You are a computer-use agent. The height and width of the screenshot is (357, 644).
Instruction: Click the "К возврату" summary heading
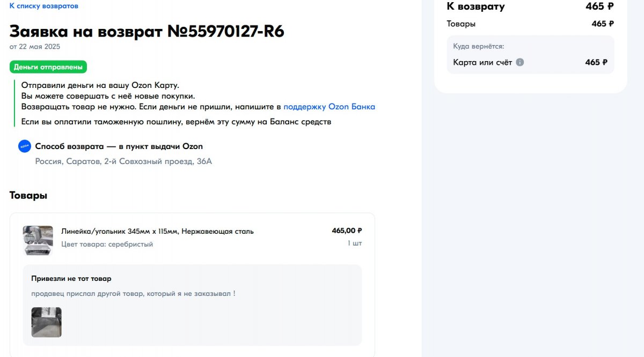click(x=475, y=6)
